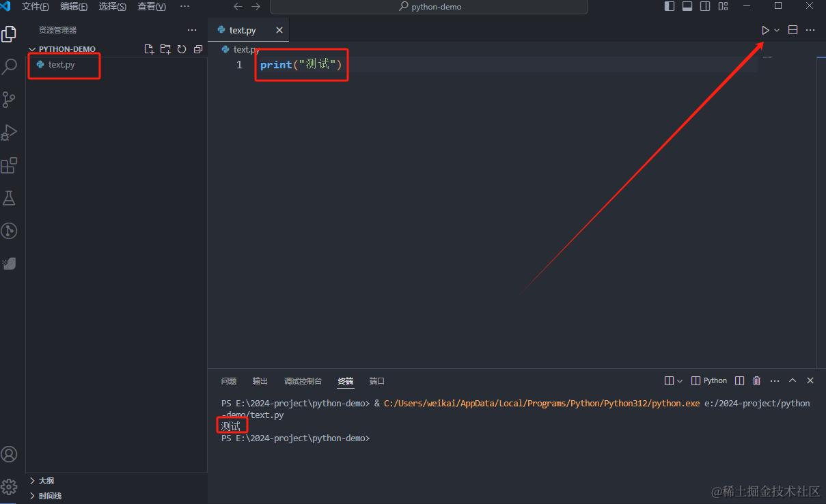Close the terminal panel
This screenshot has width=826, height=504.
coord(810,381)
